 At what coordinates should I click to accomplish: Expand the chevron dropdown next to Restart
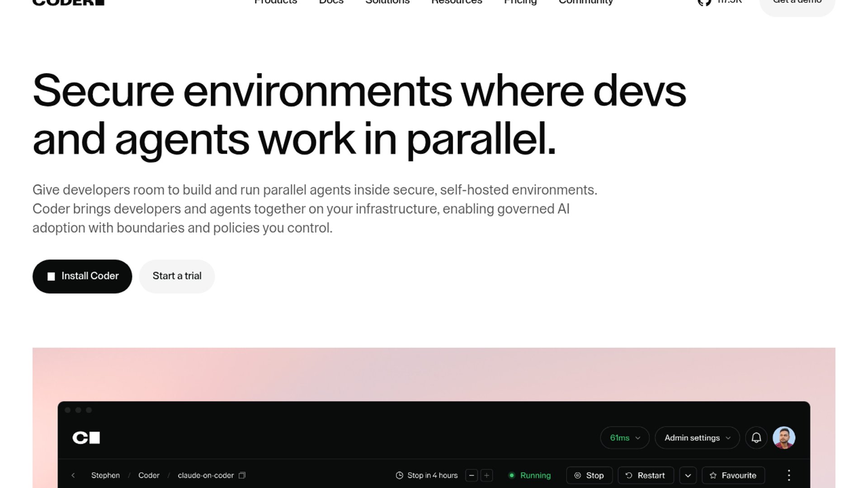(688, 475)
